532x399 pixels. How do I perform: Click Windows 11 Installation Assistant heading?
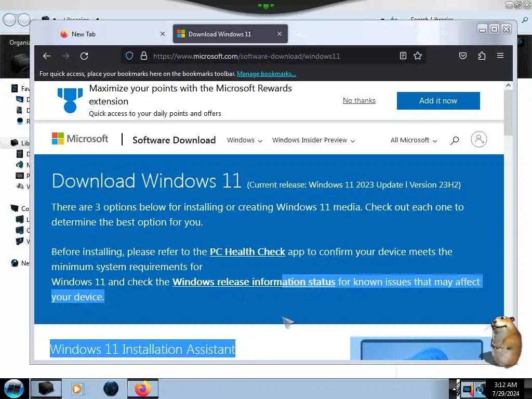(142, 349)
